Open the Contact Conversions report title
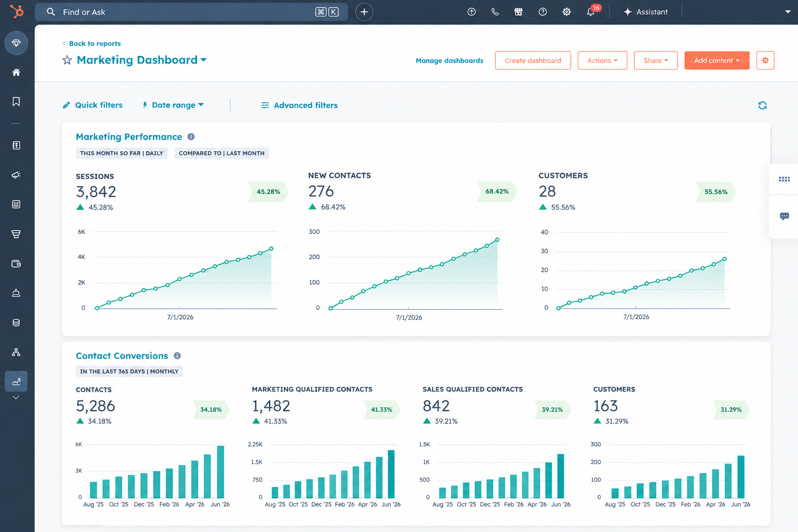 coord(122,356)
